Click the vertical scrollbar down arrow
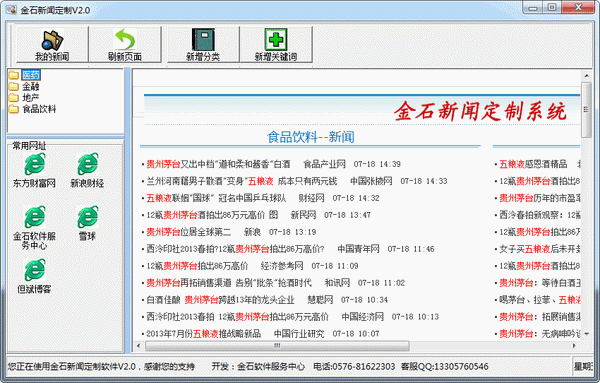 586,334
